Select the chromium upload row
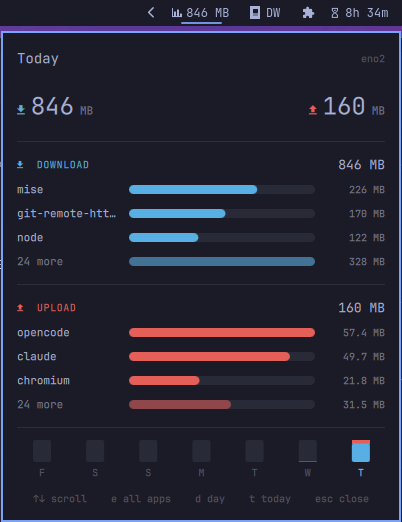This screenshot has width=402, height=522. point(201,381)
